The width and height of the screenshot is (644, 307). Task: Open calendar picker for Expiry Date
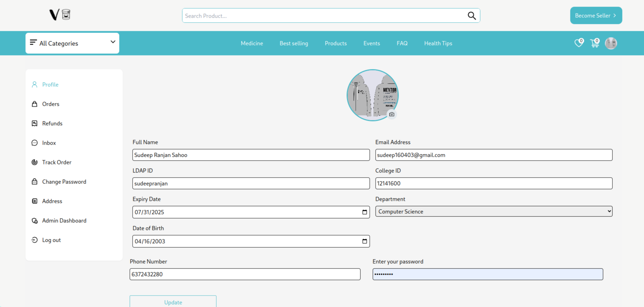364,212
